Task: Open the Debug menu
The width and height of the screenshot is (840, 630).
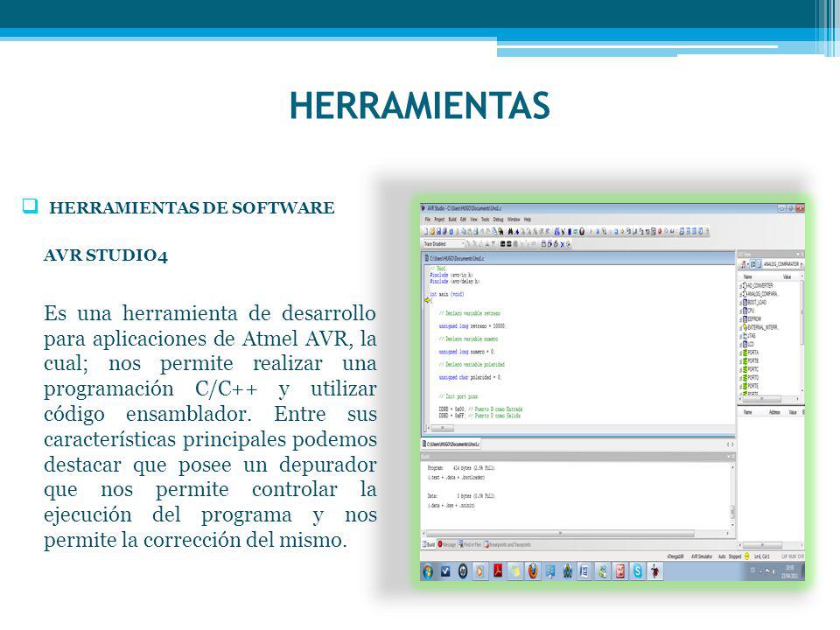Action: pyautogui.click(x=498, y=220)
